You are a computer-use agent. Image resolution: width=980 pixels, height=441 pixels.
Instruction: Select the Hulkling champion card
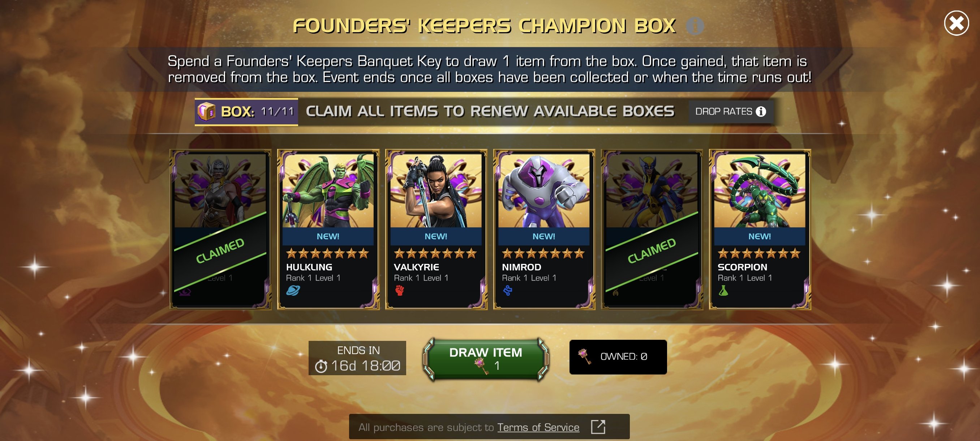328,230
